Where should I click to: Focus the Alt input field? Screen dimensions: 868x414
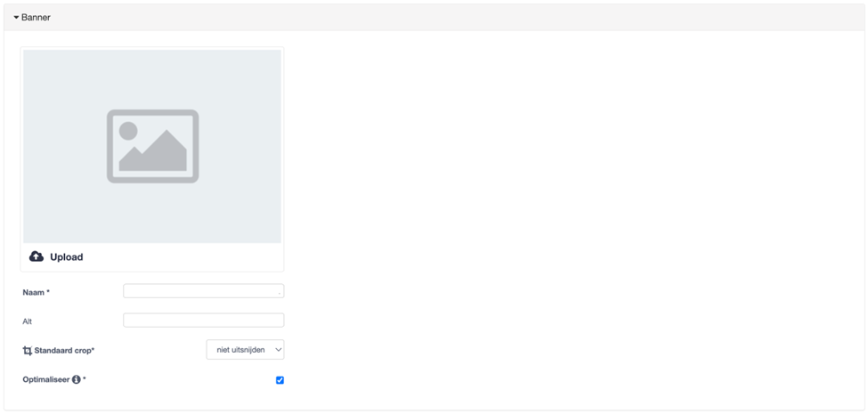204,320
